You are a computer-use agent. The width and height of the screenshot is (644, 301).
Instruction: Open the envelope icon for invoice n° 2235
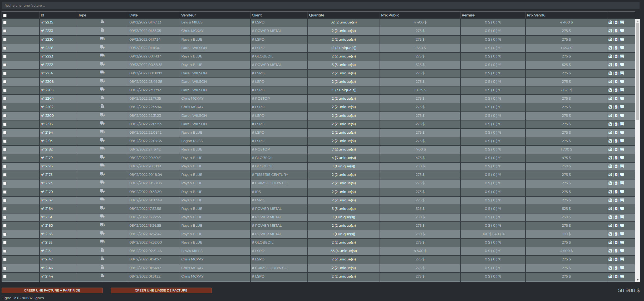pyautogui.click(x=610, y=22)
